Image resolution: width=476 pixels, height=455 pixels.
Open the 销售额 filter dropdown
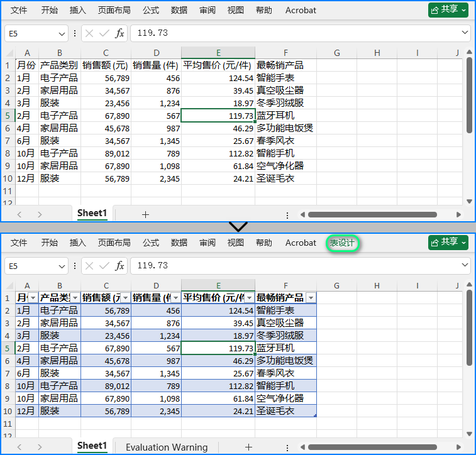pos(125,298)
